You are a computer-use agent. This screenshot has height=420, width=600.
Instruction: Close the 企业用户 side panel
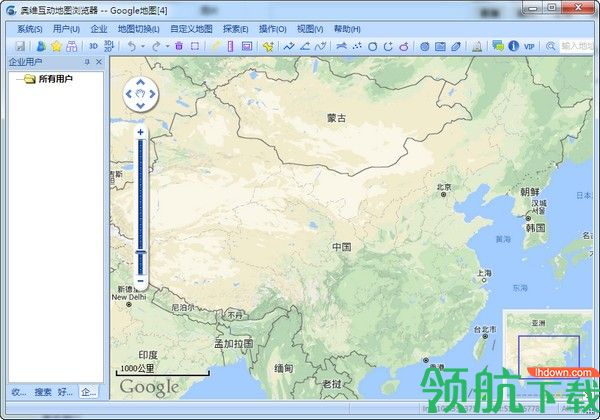point(99,62)
